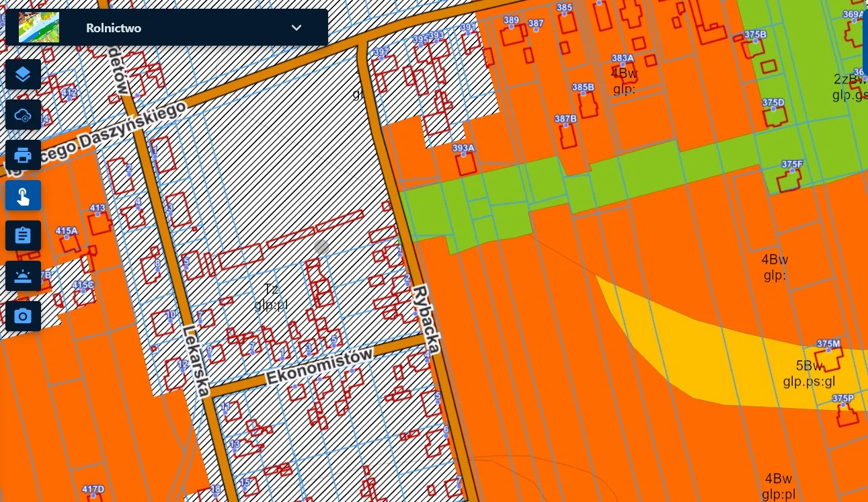Click the 5Bw soil class label
This screenshot has width=868, height=502.
(x=810, y=366)
